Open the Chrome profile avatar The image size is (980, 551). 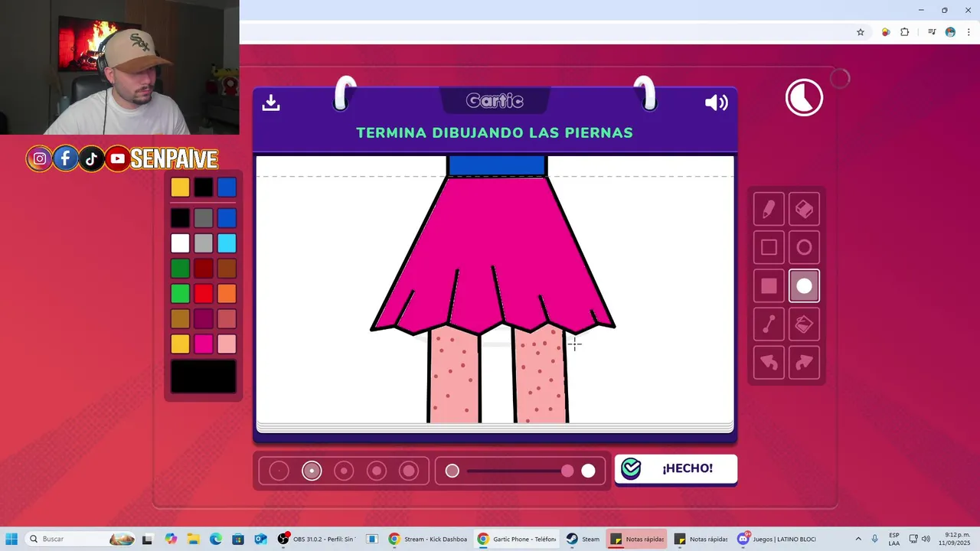coord(950,32)
